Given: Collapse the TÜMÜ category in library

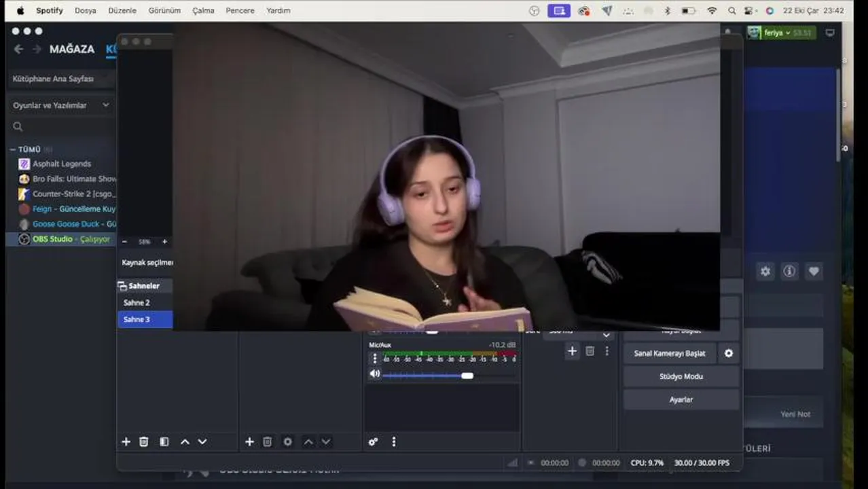Looking at the screenshot, I should tap(13, 149).
